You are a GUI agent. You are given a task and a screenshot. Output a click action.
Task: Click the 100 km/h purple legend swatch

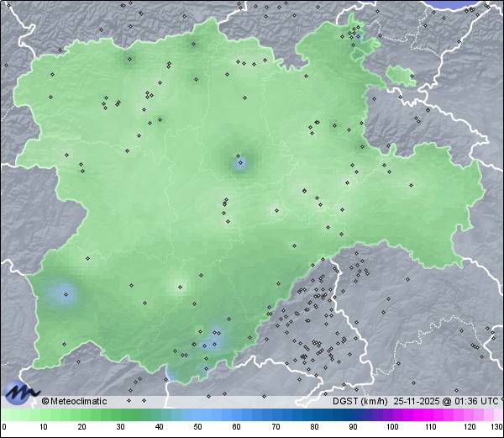click(391, 415)
